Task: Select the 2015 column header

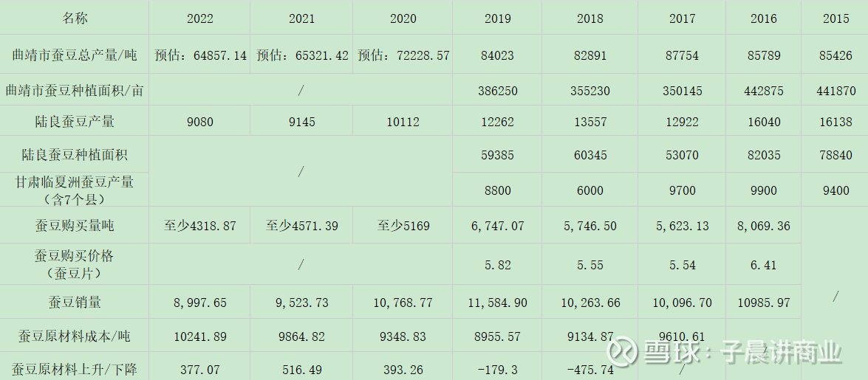Action: click(835, 18)
